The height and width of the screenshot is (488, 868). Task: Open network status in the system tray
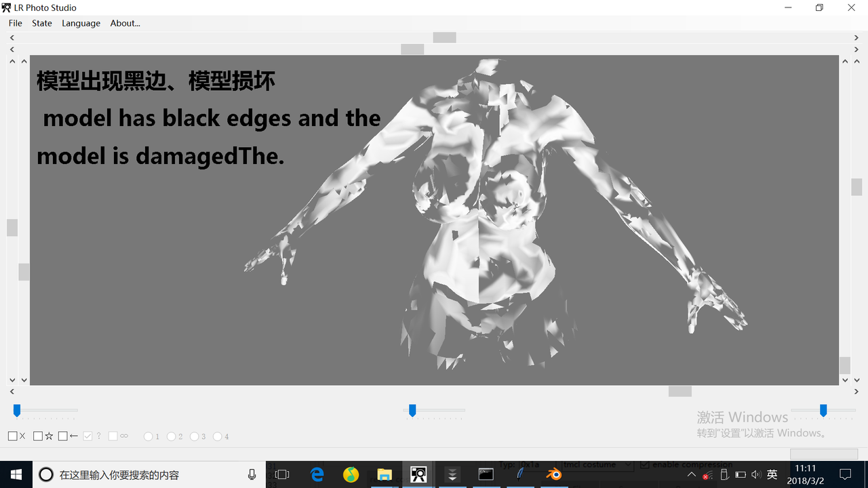pyautogui.click(x=707, y=474)
